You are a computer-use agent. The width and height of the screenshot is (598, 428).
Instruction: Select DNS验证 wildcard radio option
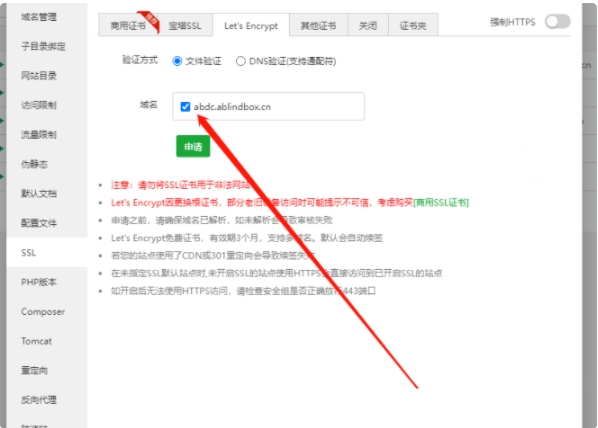coord(241,61)
